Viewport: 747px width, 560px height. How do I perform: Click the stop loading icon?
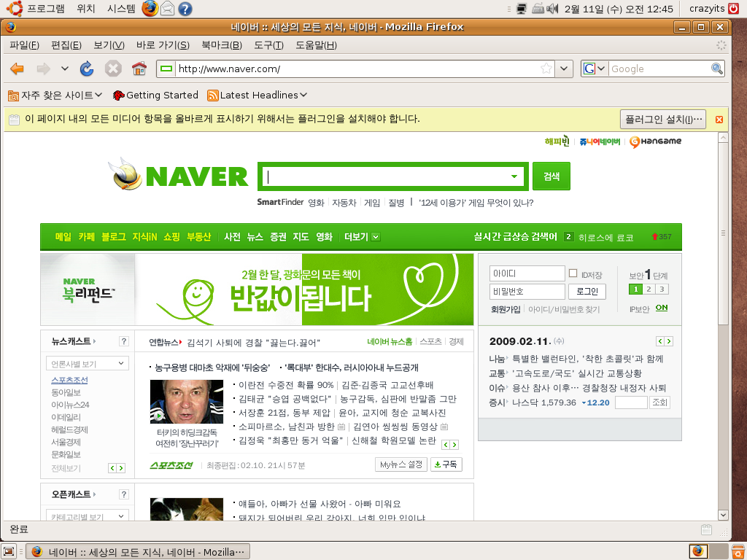[113, 69]
